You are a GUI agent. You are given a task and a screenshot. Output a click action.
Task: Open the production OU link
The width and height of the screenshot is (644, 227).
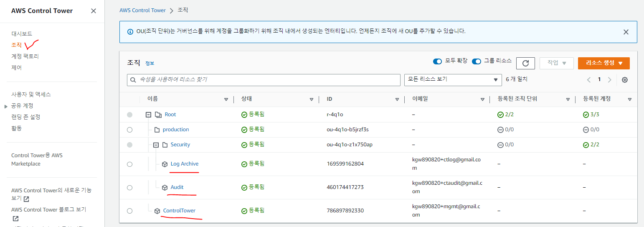(176, 130)
